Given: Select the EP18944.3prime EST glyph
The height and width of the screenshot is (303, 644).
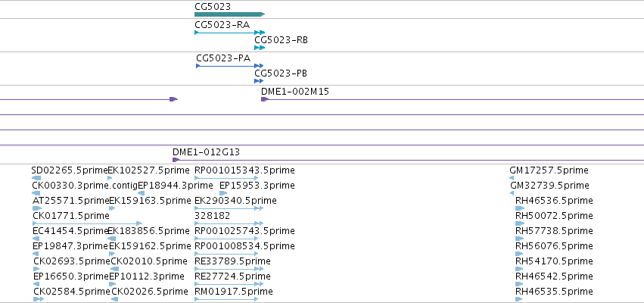Looking at the screenshot, I should (x=142, y=193).
